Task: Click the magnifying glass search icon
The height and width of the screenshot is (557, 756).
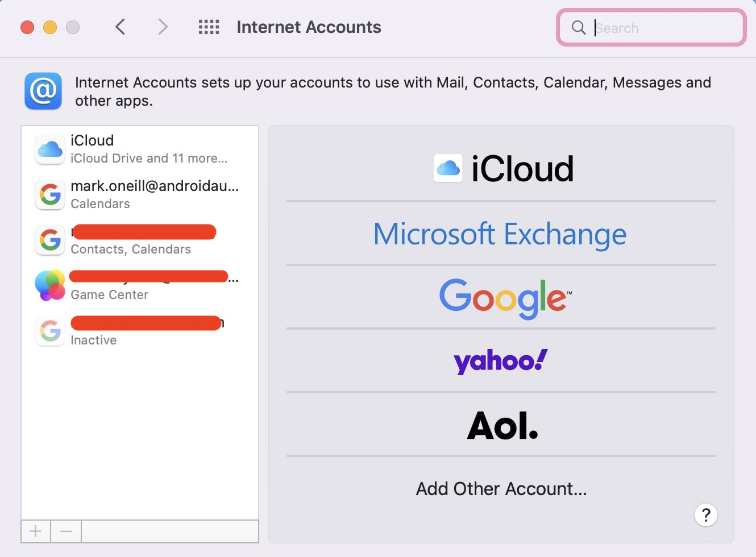Action: click(578, 27)
